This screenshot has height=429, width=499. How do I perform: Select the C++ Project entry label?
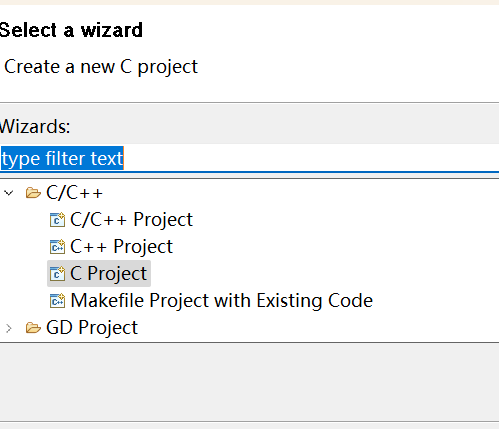point(121,247)
